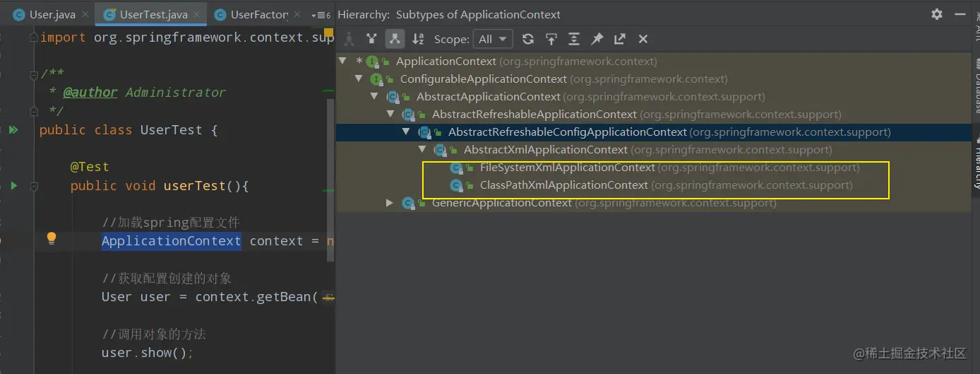Viewport: 980px width, 374px height.
Task: Click ConfigurableApplicationContext interface icon
Action: pos(376,79)
